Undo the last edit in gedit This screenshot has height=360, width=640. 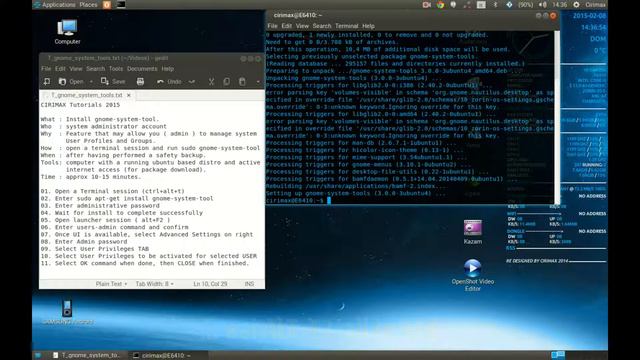[x=169, y=82]
